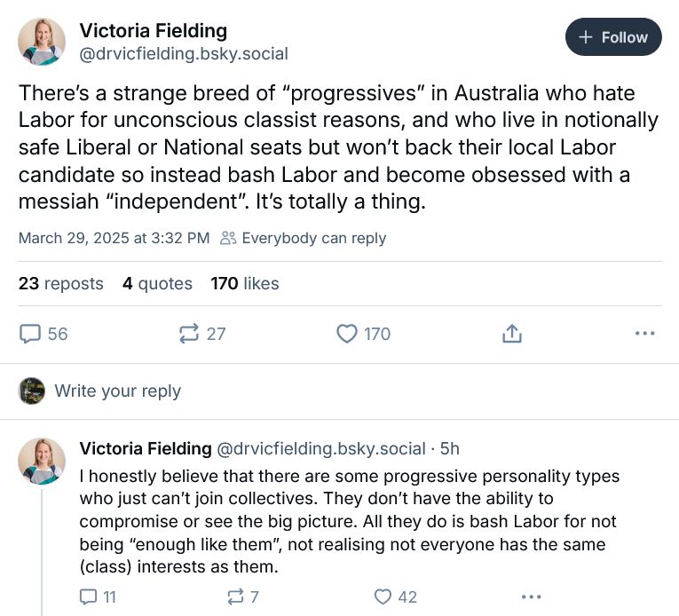Image resolution: width=679 pixels, height=616 pixels.
Task: Show the 170 likes list
Action: coord(245,284)
